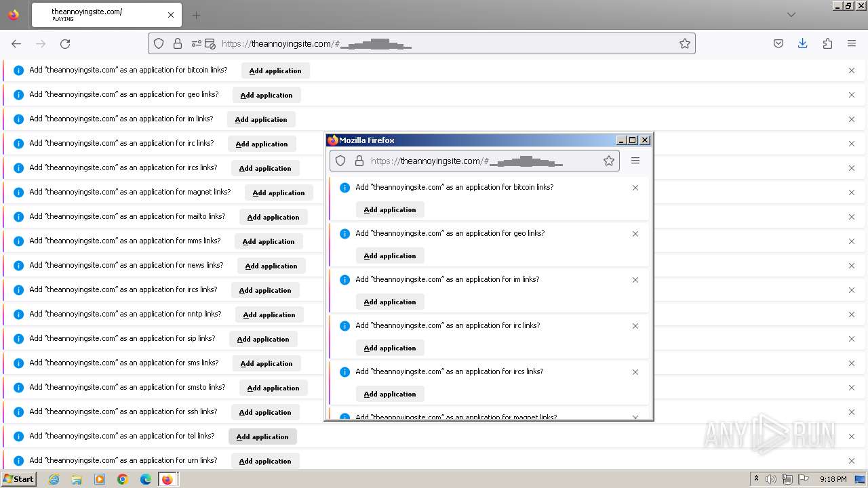The image size is (868, 488).
Task: Open Pocket save icon in main toolbar
Action: (x=778, y=43)
